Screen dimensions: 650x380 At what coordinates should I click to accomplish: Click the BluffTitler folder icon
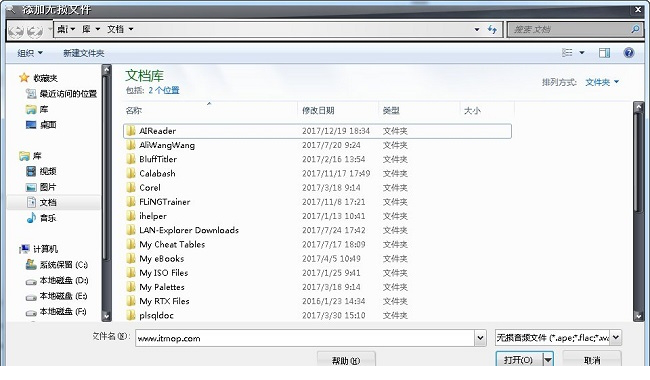pos(131,159)
